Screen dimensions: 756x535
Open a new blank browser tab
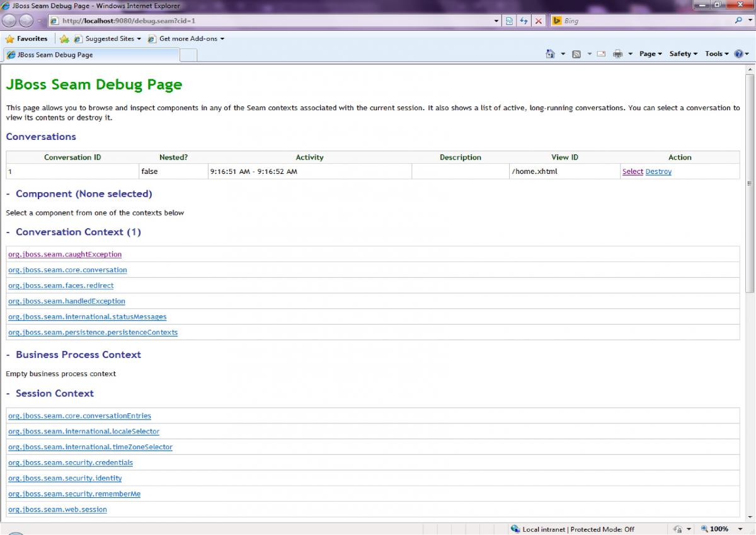point(188,55)
